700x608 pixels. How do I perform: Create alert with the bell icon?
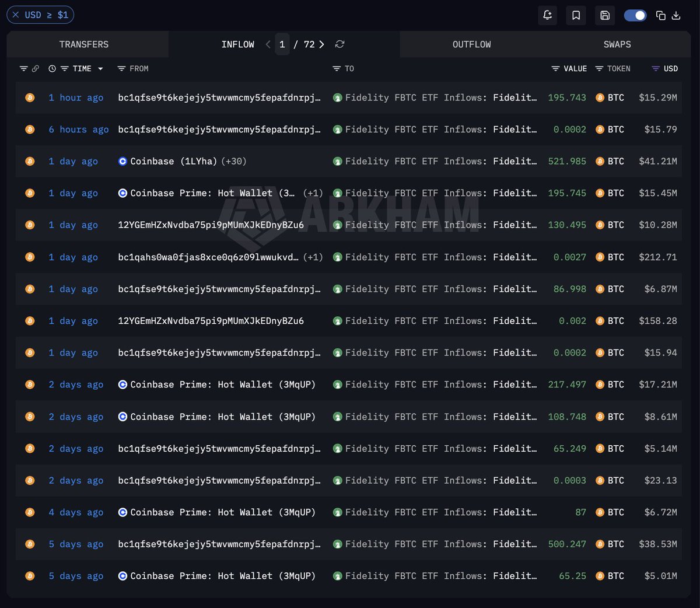[x=547, y=15]
